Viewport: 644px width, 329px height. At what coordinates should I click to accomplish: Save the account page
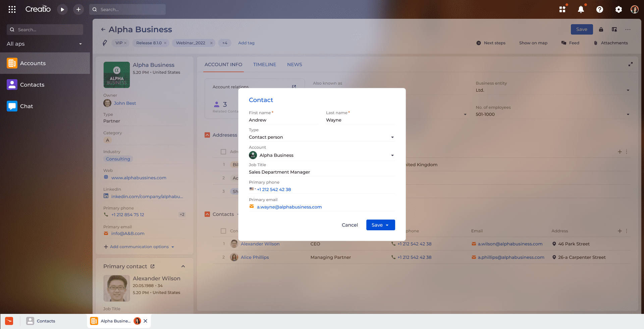click(582, 30)
